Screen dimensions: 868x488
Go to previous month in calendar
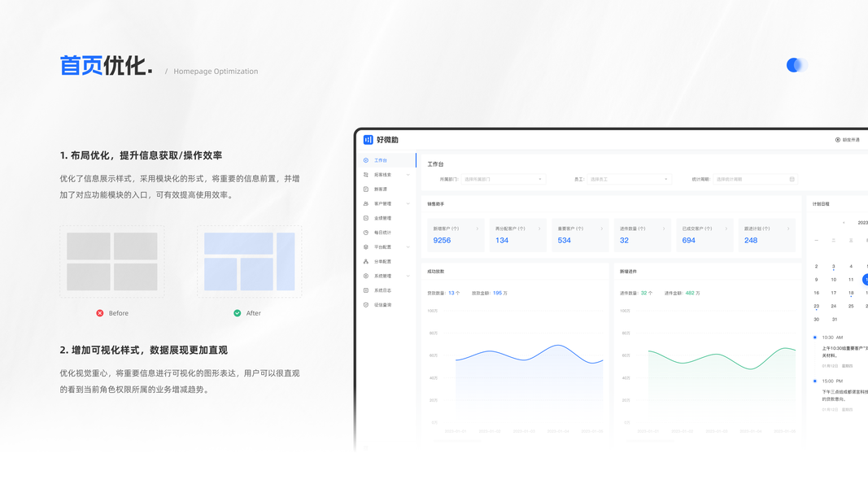(844, 223)
